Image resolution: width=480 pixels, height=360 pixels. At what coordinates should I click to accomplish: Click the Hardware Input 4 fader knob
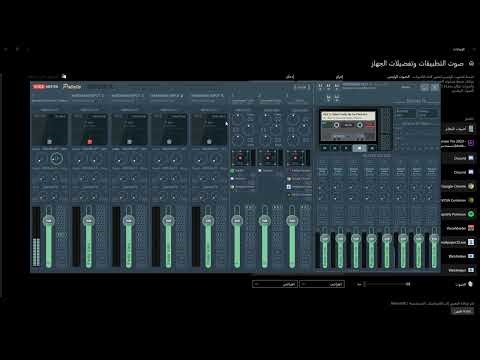pyautogui.click(x=168, y=221)
